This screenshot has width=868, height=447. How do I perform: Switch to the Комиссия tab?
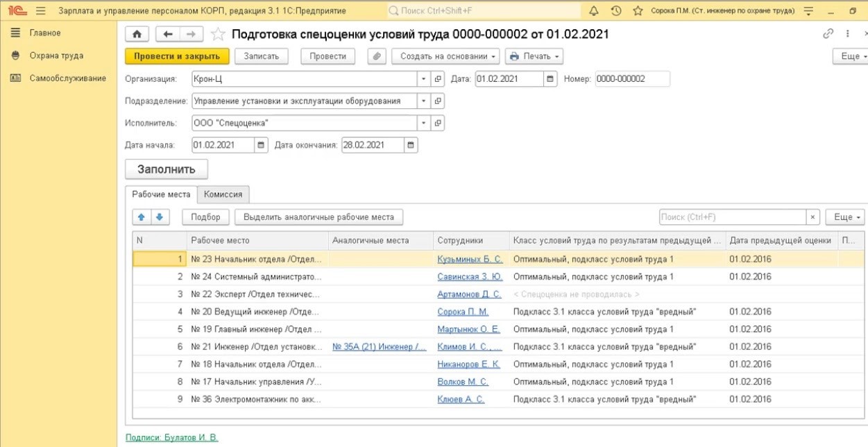click(223, 194)
